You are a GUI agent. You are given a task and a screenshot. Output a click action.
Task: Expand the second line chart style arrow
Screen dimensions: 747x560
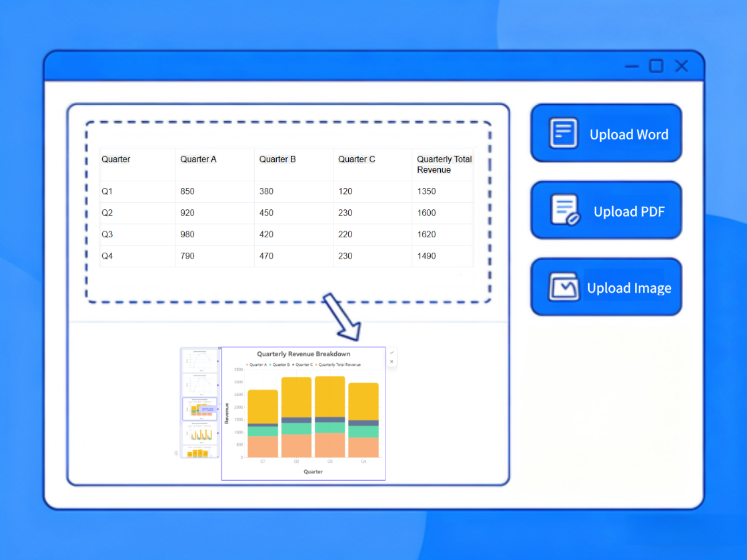pos(218,385)
